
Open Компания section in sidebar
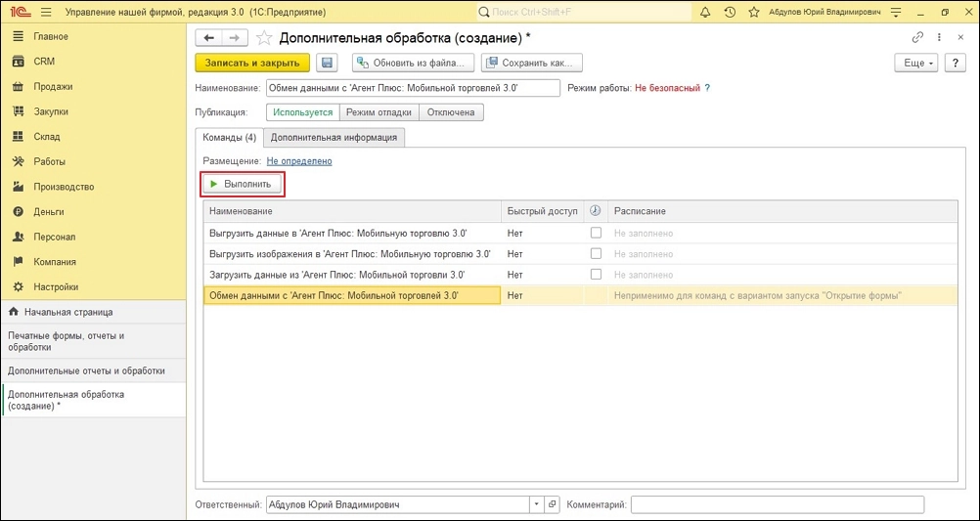[x=93, y=262]
